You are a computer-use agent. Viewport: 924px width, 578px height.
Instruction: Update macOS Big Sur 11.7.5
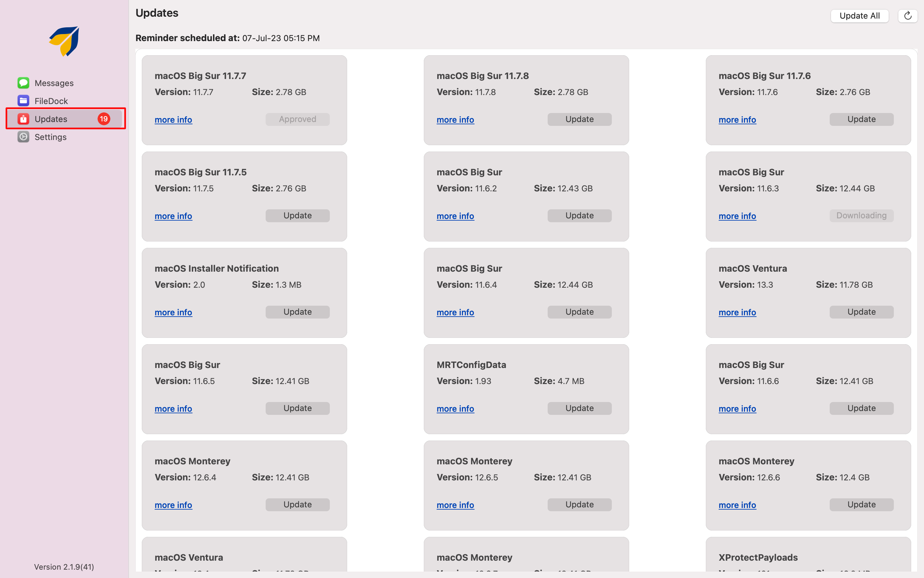click(297, 215)
